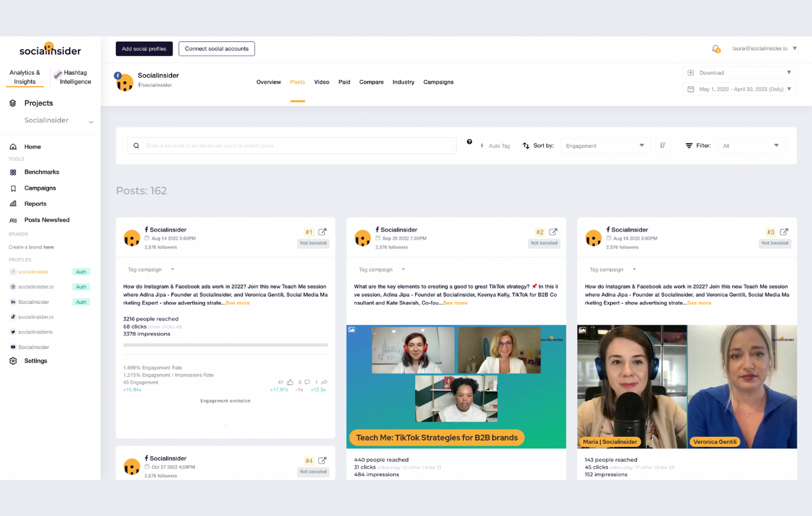Click the Posts Newsfeed icon
The height and width of the screenshot is (516, 812).
point(13,220)
